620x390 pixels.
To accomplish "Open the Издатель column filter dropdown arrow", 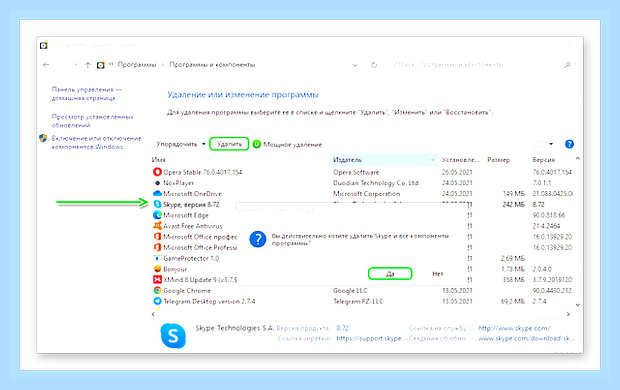I will (x=433, y=160).
